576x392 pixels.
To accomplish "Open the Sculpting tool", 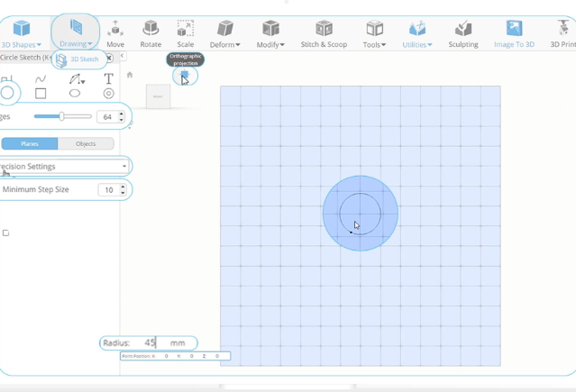I will [x=463, y=34].
